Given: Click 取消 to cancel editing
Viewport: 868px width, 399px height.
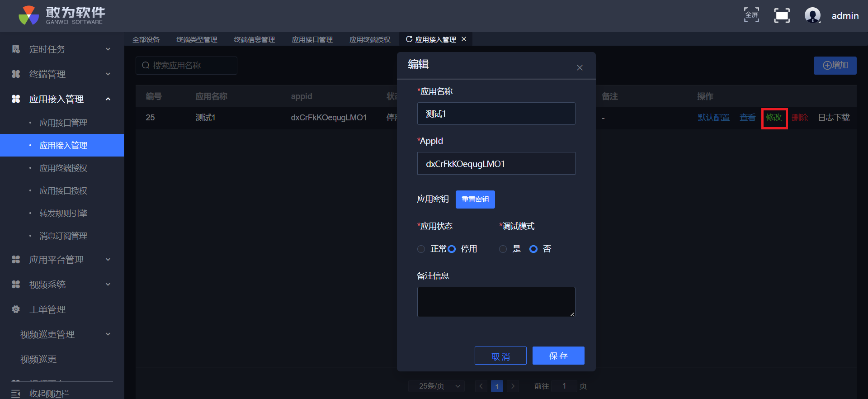Looking at the screenshot, I should [x=500, y=356].
